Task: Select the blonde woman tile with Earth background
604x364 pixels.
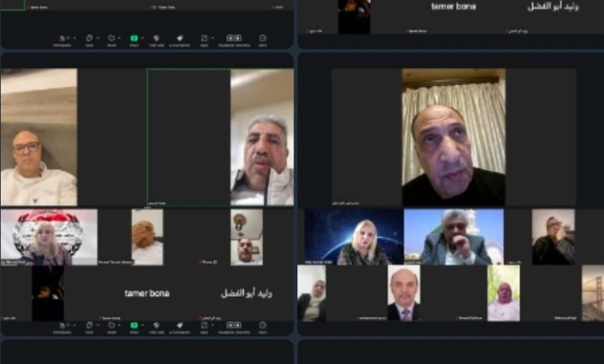Action: pyautogui.click(x=354, y=237)
